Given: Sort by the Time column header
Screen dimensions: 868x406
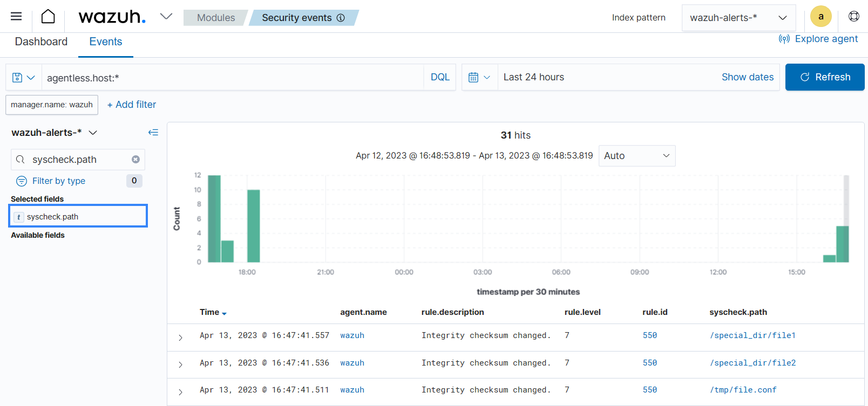Looking at the screenshot, I should (213, 312).
